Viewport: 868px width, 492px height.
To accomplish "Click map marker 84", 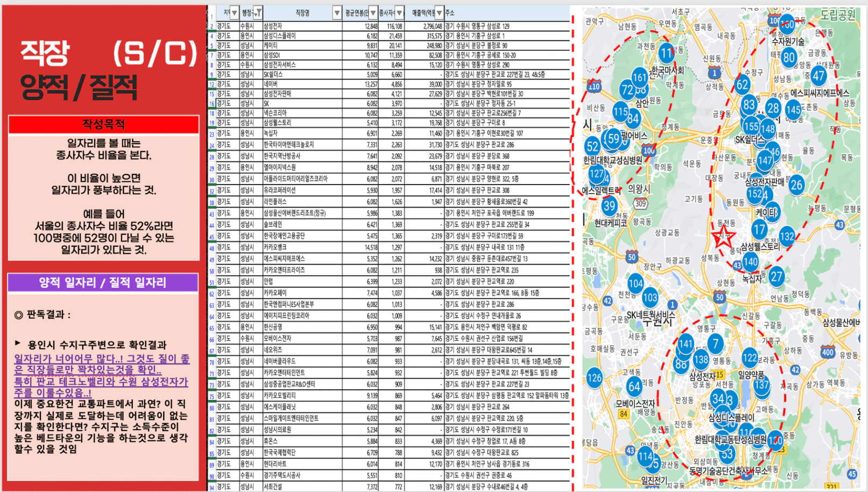I will click(x=633, y=118).
